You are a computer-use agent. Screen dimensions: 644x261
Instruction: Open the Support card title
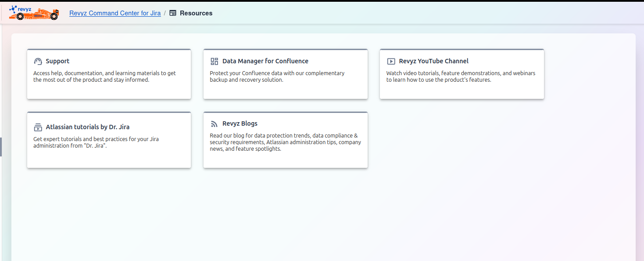(x=57, y=61)
